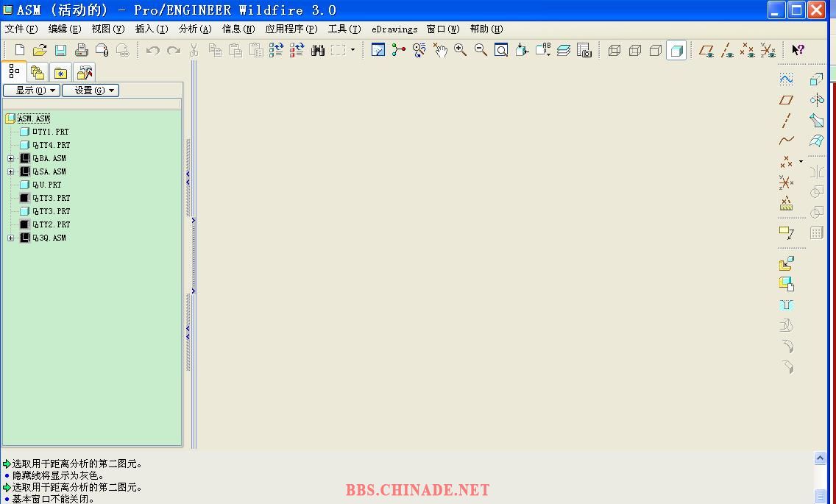
Task: Click the orient mode hand icon
Action: coord(440,50)
